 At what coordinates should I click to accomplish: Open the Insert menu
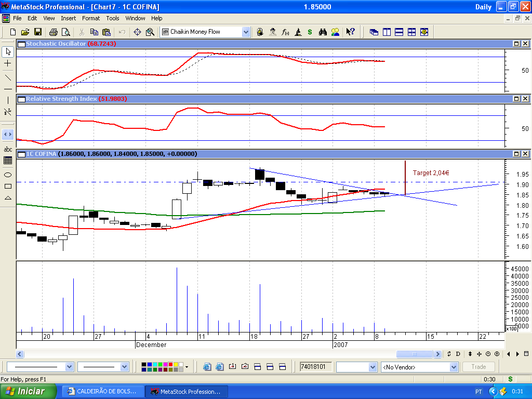pos(68,18)
